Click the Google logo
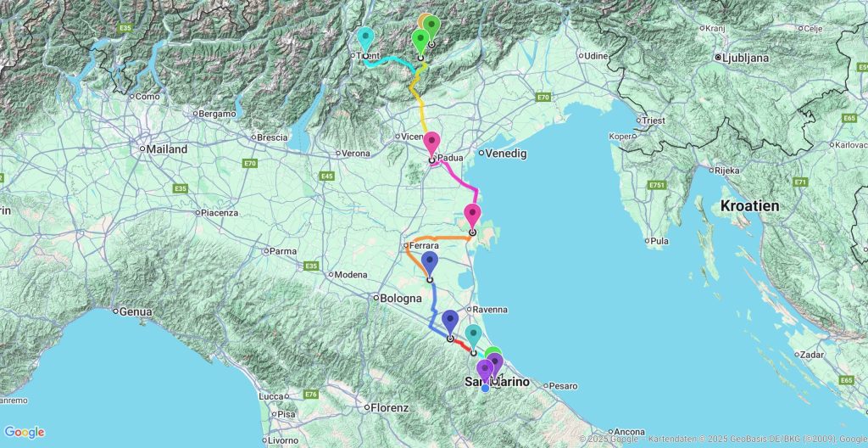868x448 pixels. point(25,433)
